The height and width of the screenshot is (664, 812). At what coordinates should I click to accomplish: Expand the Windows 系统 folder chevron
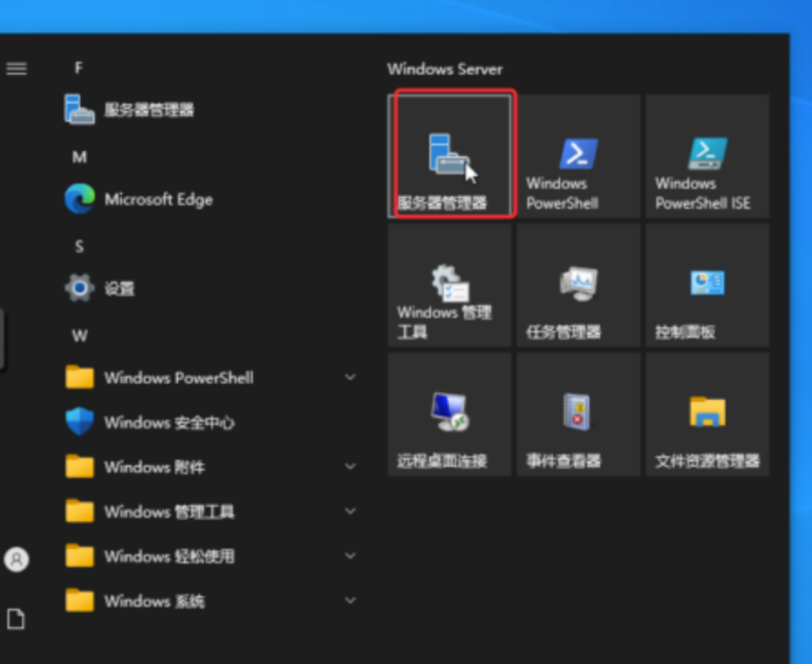(350, 600)
